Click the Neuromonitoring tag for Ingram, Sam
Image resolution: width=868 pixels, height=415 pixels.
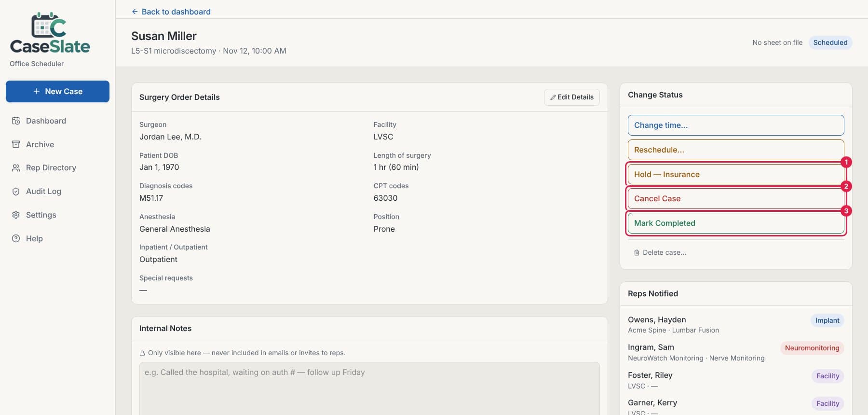click(812, 348)
